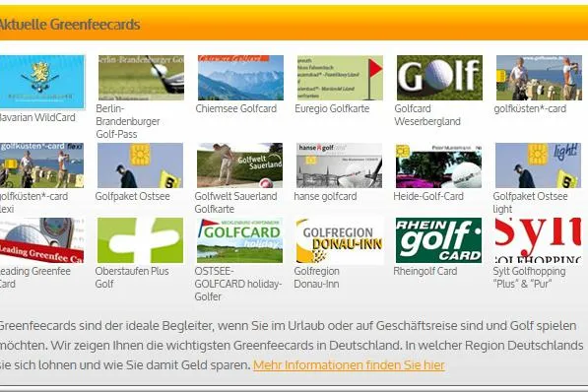Select the hanse golfcard image
The image size is (588, 392).
click(339, 165)
